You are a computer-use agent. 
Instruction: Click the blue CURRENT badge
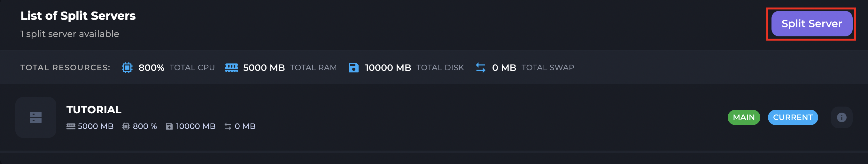tap(793, 117)
